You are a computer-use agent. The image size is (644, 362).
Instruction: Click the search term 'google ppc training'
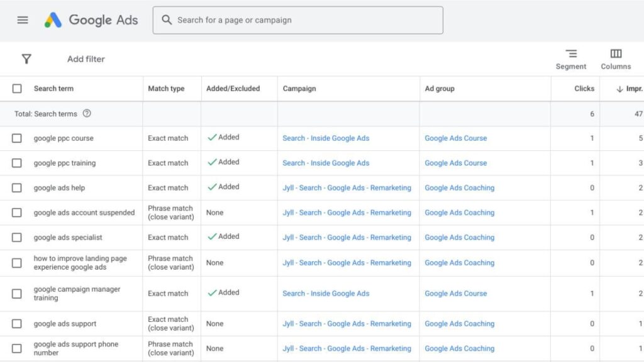[65, 163]
